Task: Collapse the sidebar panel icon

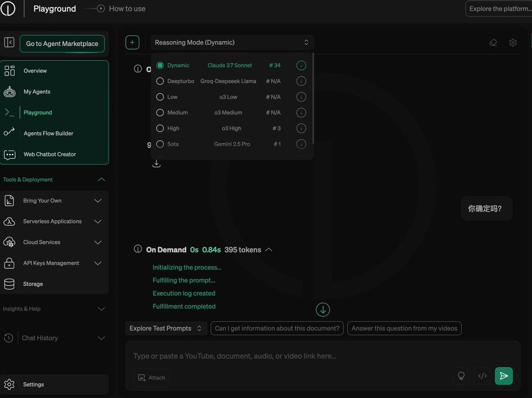Action: point(9,43)
